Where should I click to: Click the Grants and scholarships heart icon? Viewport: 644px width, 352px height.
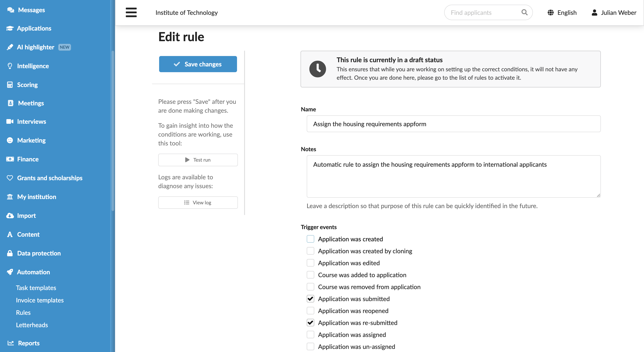pyautogui.click(x=10, y=178)
